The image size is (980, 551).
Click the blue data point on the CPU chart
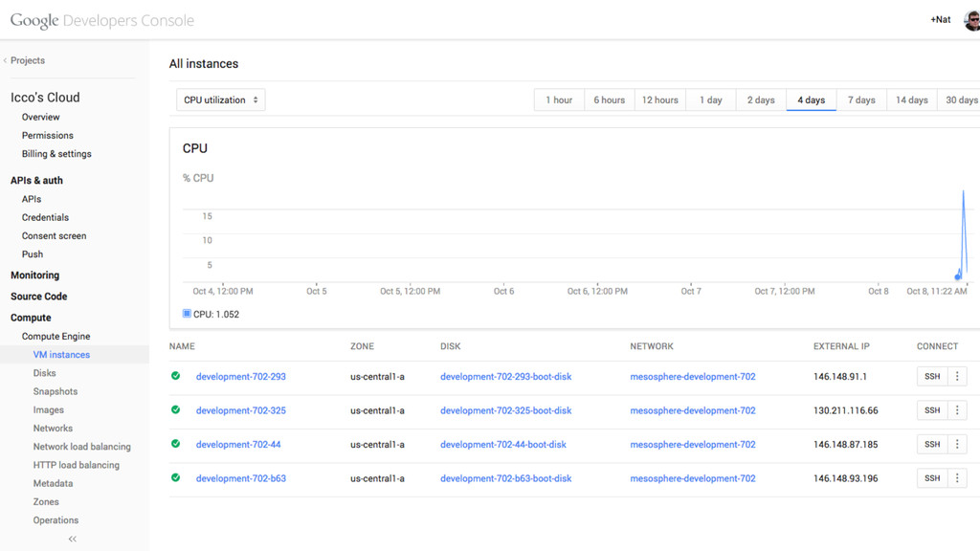[x=957, y=276]
